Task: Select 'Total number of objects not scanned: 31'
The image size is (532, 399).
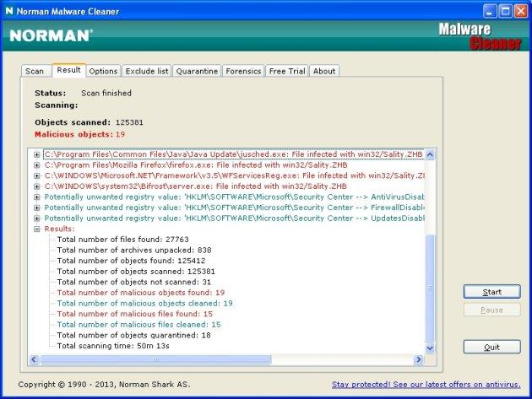Action: (134, 282)
